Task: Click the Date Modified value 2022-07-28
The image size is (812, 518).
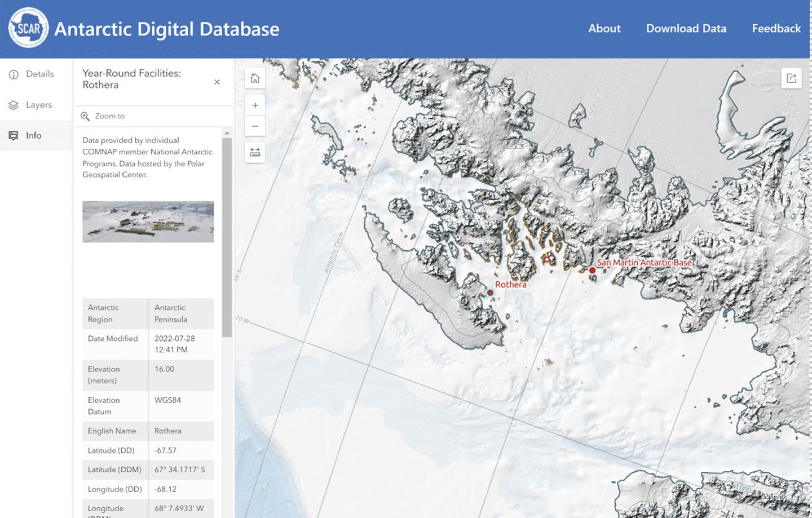Action: point(175,344)
